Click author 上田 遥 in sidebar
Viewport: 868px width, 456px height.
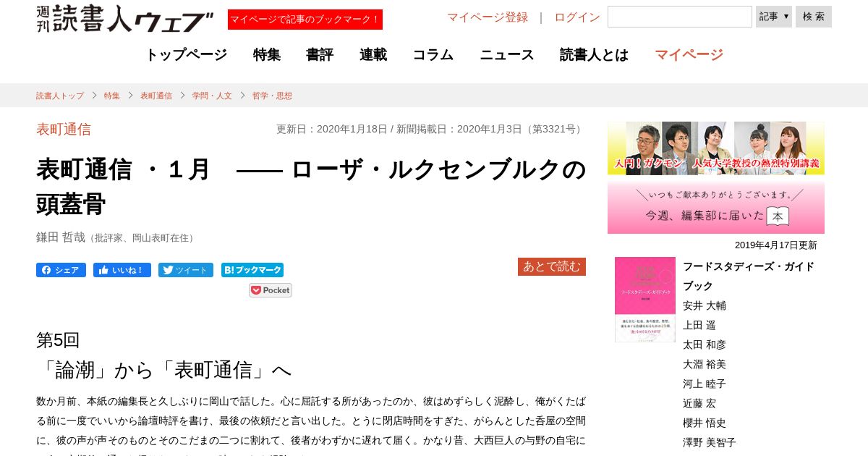click(x=699, y=325)
